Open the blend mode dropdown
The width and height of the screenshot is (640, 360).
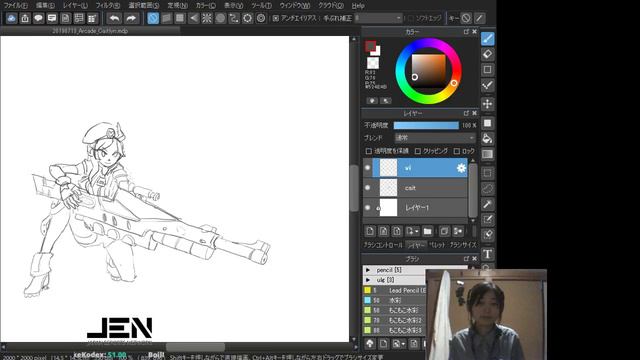[435, 138]
